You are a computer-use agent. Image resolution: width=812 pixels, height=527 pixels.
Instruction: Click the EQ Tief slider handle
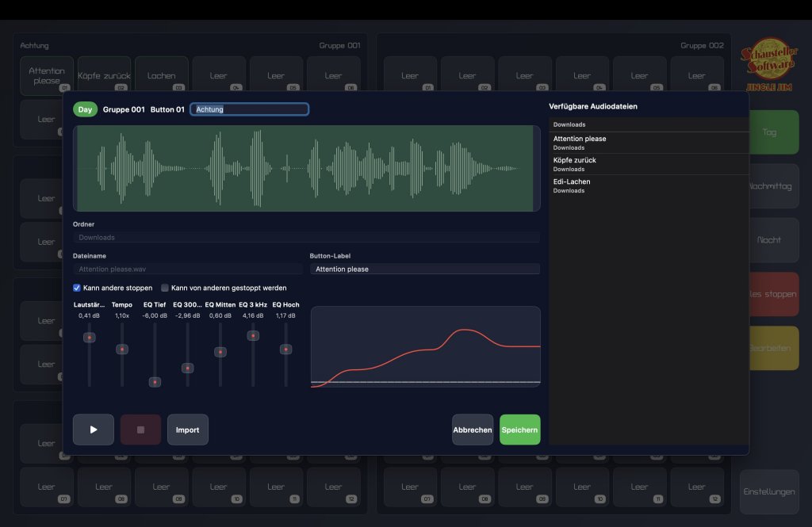pos(155,382)
